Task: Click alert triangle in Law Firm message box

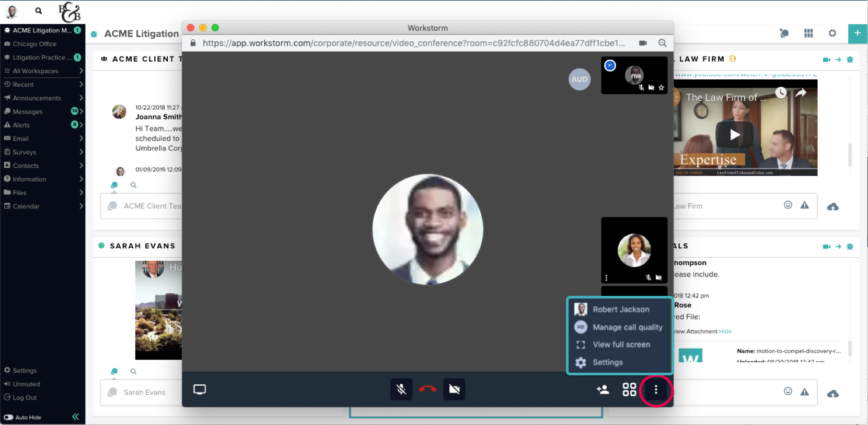Action: [x=805, y=205]
